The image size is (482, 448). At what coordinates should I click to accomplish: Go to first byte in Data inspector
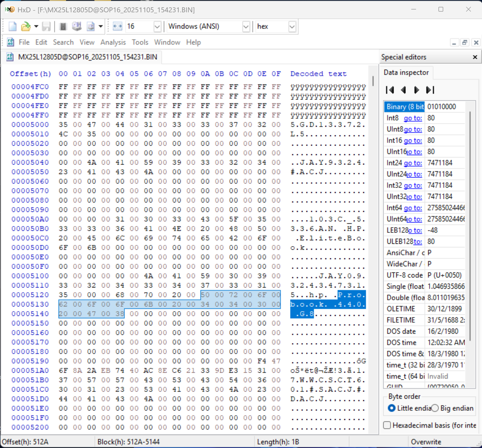[390, 90]
